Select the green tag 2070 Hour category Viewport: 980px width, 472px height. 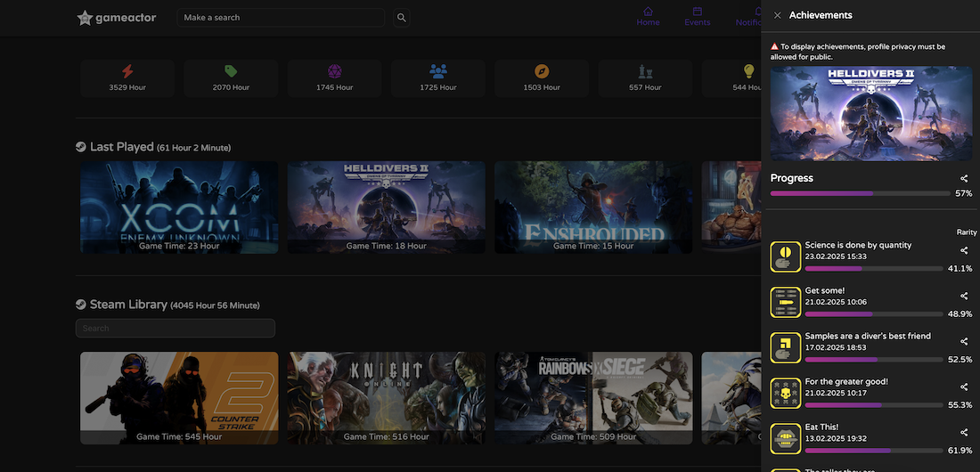click(x=231, y=78)
